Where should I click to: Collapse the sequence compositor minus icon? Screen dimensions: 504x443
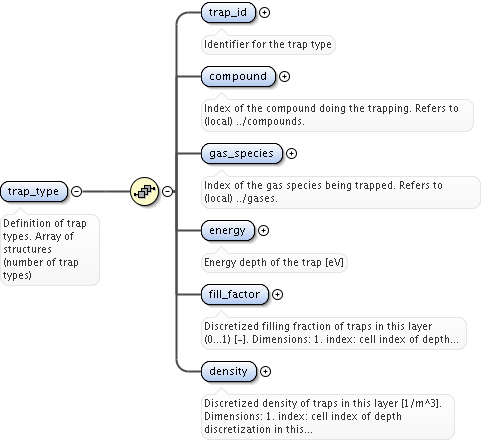pos(167,192)
